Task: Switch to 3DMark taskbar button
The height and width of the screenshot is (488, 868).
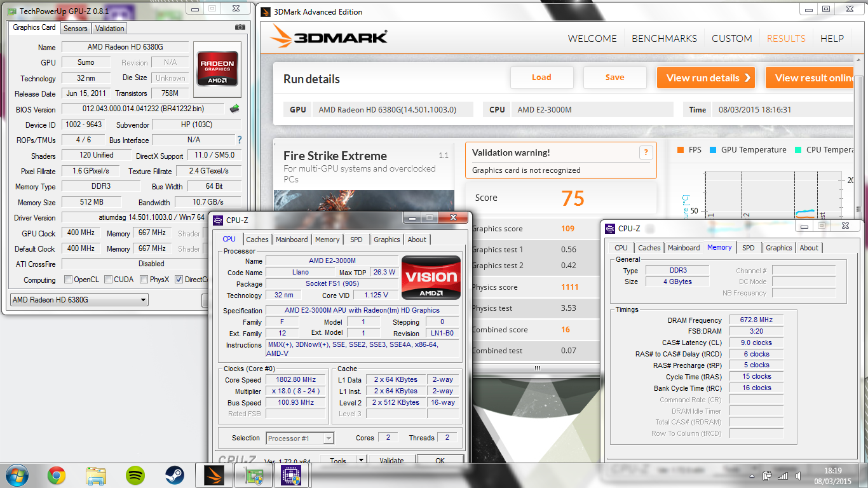Action: click(x=214, y=475)
